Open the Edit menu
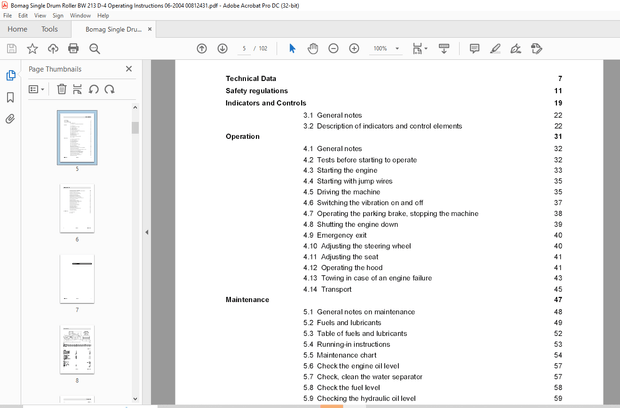Image resolution: width=620 pixels, height=408 pixels. pos(23,15)
